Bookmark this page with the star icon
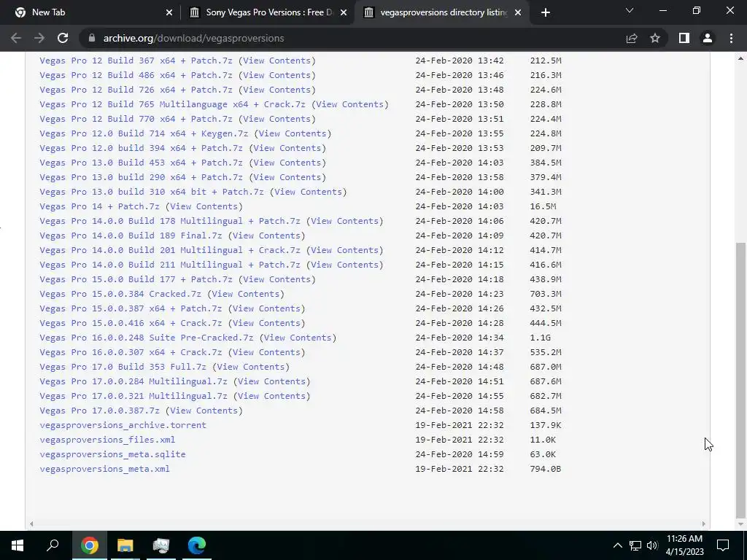This screenshot has width=747, height=560. click(655, 38)
